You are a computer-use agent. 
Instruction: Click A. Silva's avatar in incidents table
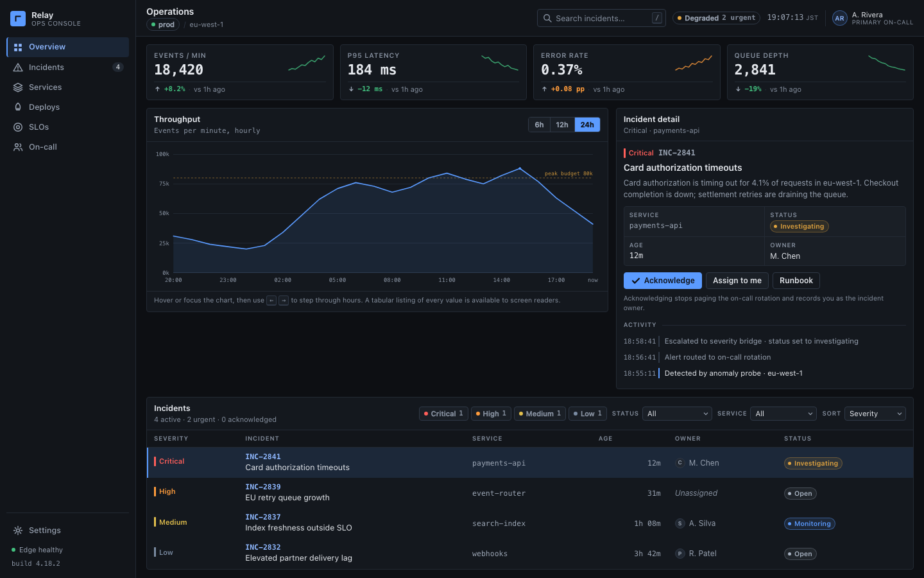[680, 523]
